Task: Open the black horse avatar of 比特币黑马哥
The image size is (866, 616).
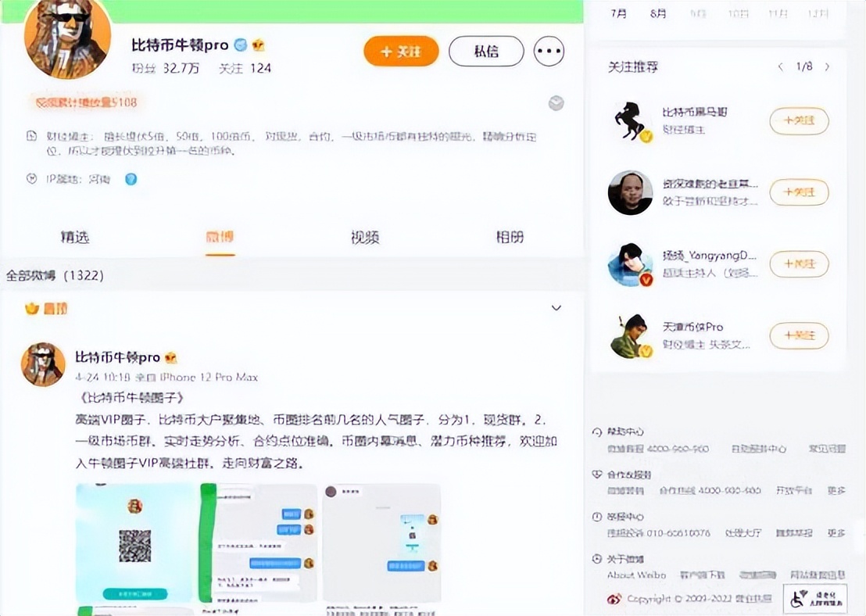Action: pos(631,121)
